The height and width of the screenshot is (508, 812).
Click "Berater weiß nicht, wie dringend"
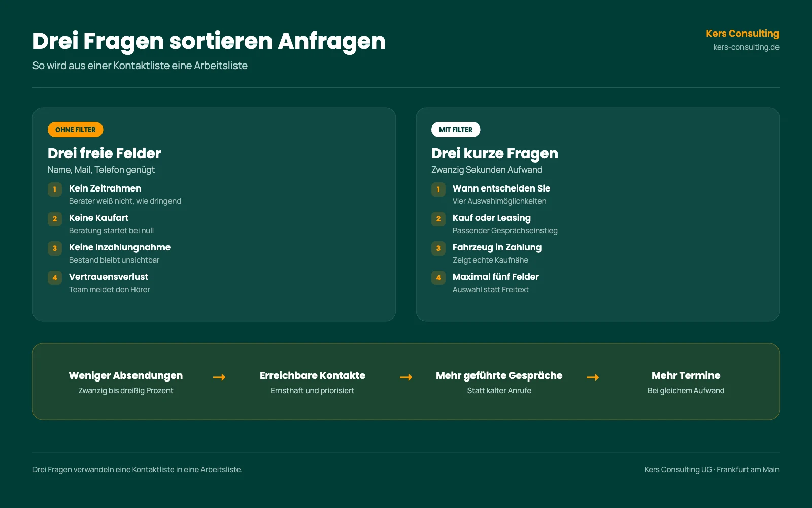click(125, 201)
